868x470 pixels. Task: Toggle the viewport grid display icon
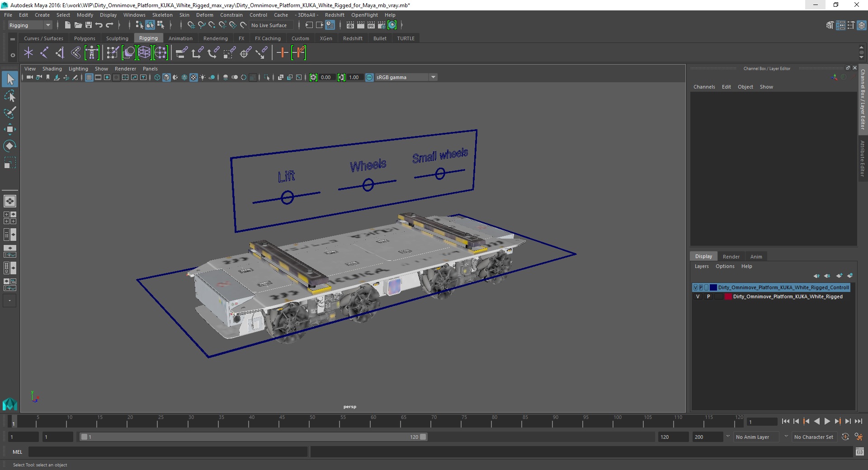pos(89,77)
